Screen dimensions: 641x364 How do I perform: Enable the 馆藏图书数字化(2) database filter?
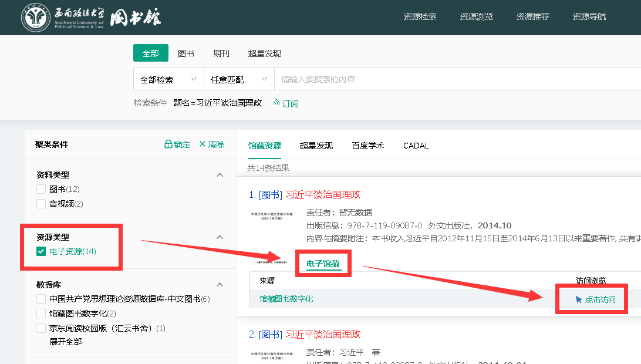click(x=41, y=314)
